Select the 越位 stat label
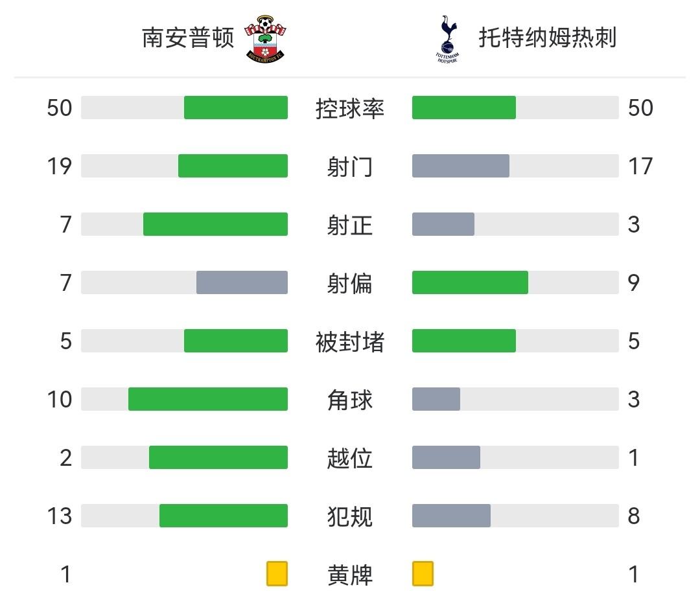700x596 pixels. pyautogui.click(x=350, y=458)
